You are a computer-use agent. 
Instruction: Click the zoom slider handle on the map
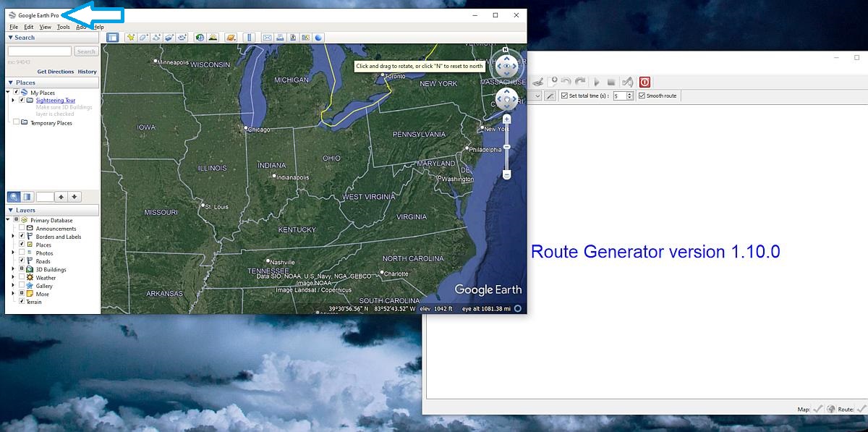pos(506,147)
